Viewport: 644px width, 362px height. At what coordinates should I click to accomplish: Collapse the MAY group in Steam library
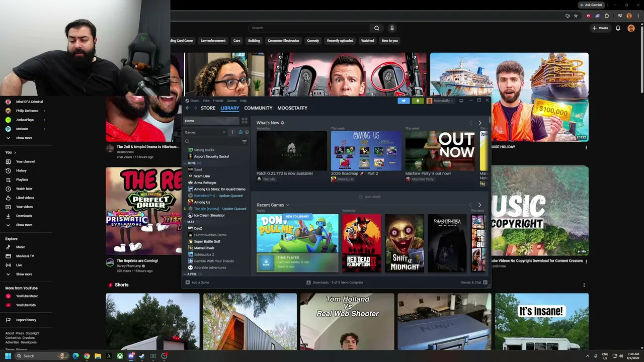pyautogui.click(x=186, y=222)
